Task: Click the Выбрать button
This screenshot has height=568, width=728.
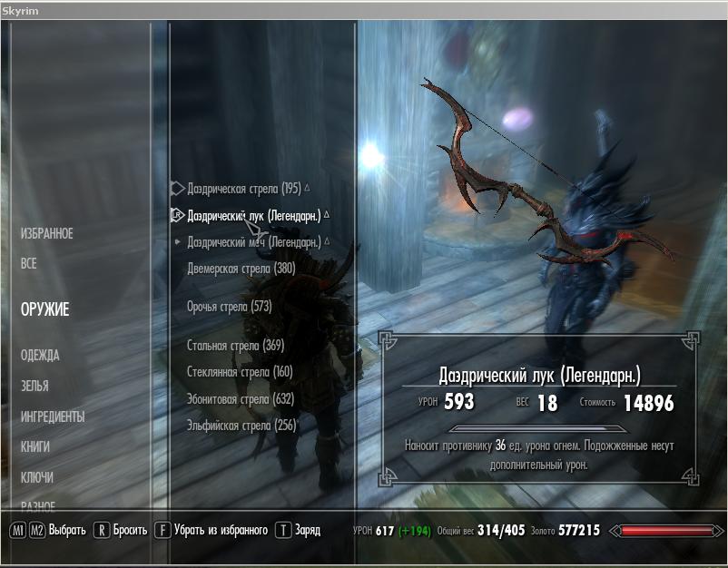Action: click(x=67, y=530)
